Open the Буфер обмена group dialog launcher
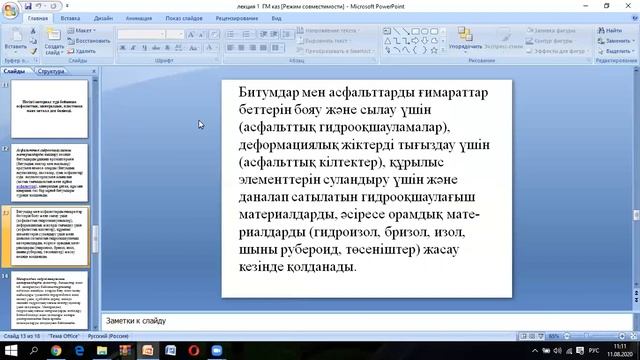640x360 pixels. point(36,60)
